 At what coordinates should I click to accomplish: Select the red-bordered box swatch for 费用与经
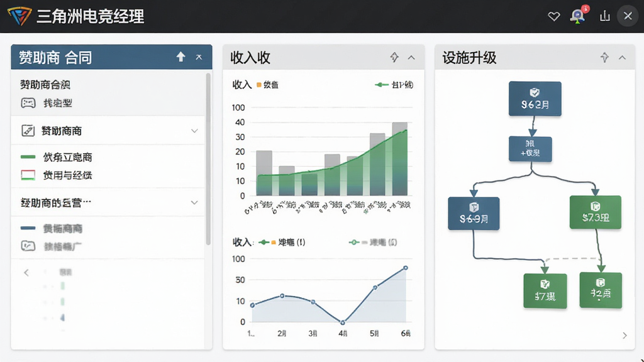[28, 175]
